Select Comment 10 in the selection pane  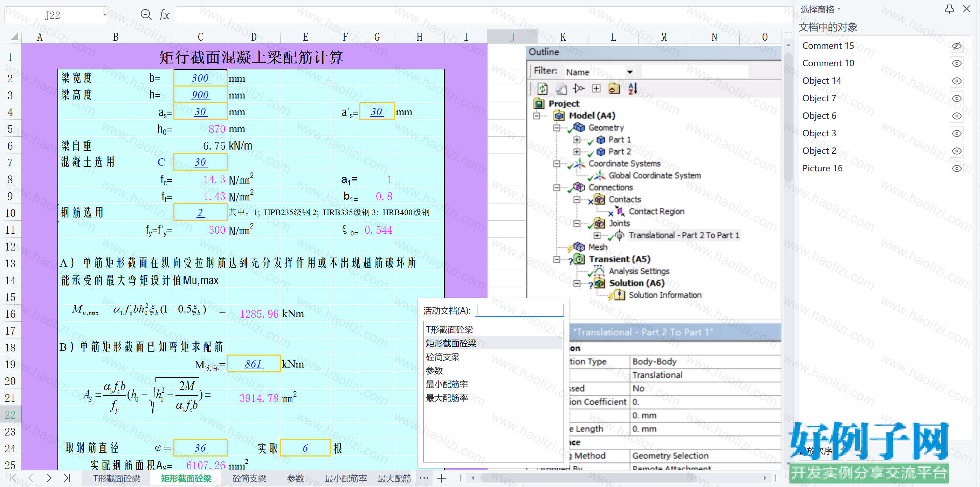coord(828,63)
